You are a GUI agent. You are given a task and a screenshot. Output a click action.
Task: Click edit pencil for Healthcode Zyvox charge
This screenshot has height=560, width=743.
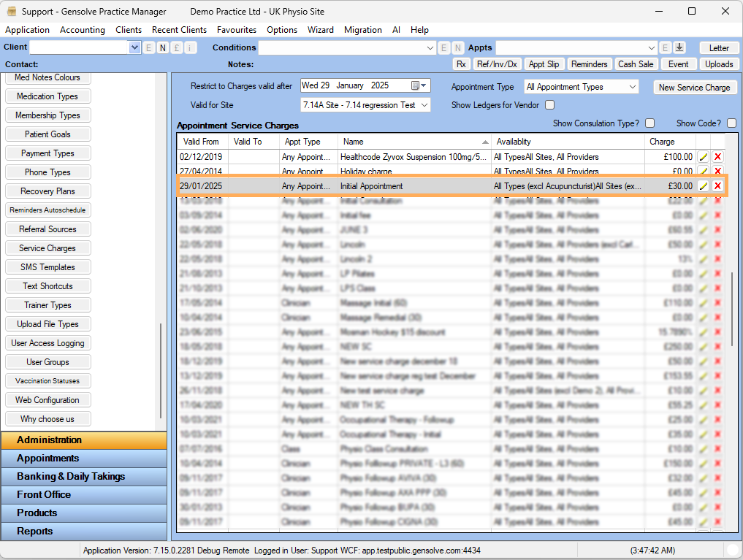point(703,157)
